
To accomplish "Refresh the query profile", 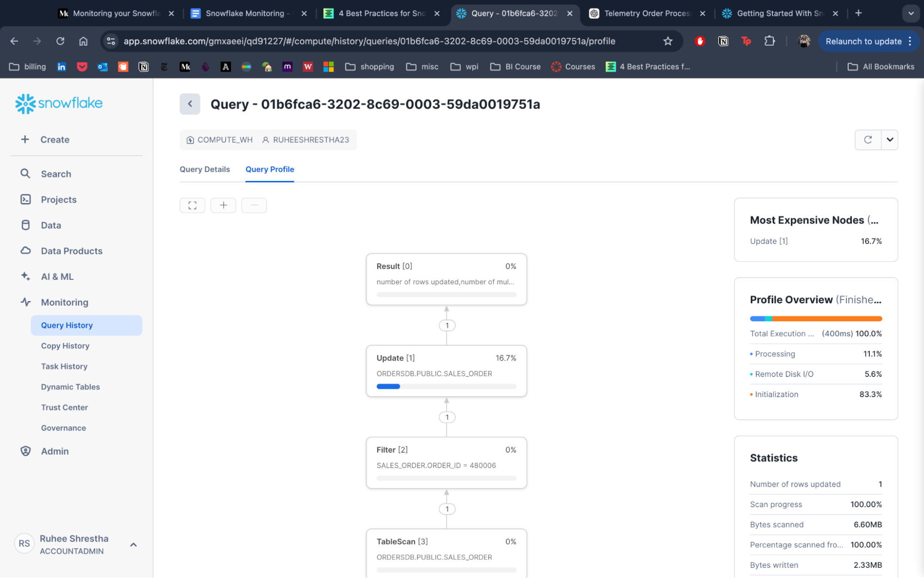I will (868, 140).
